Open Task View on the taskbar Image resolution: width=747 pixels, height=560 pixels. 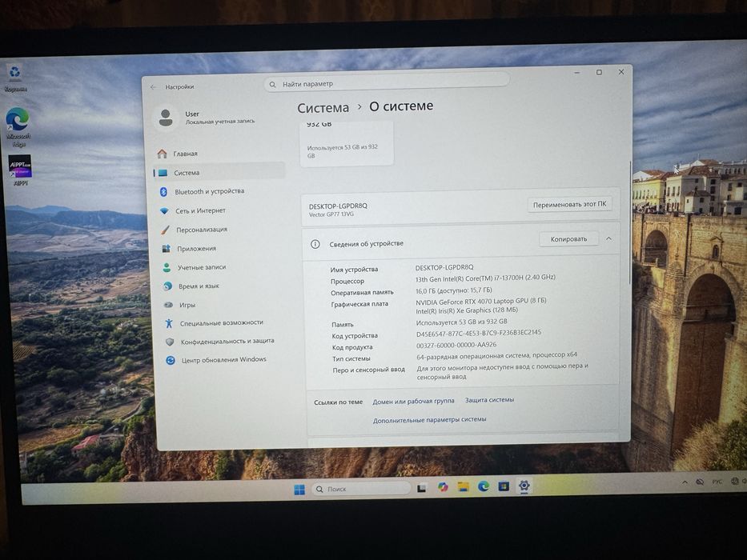[422, 488]
